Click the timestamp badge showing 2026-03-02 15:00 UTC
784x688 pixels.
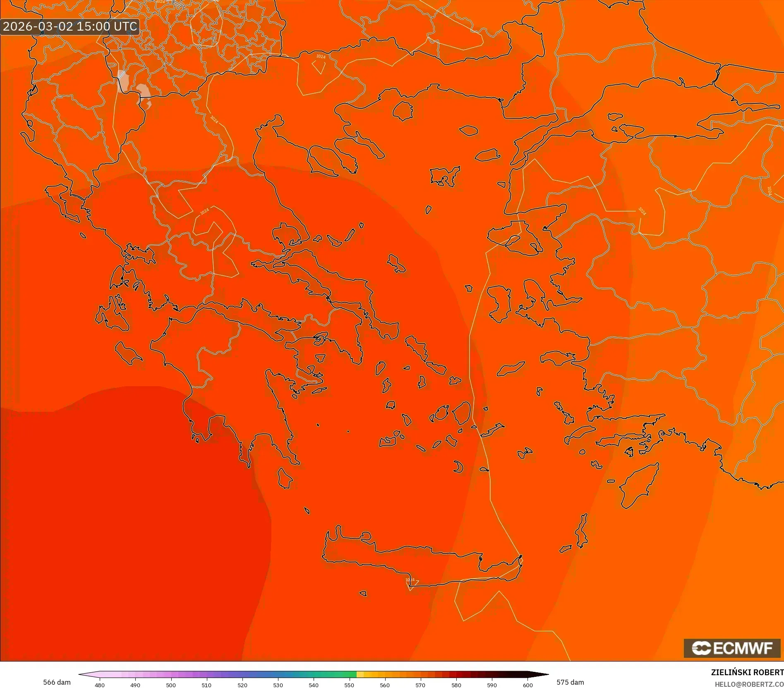70,26
